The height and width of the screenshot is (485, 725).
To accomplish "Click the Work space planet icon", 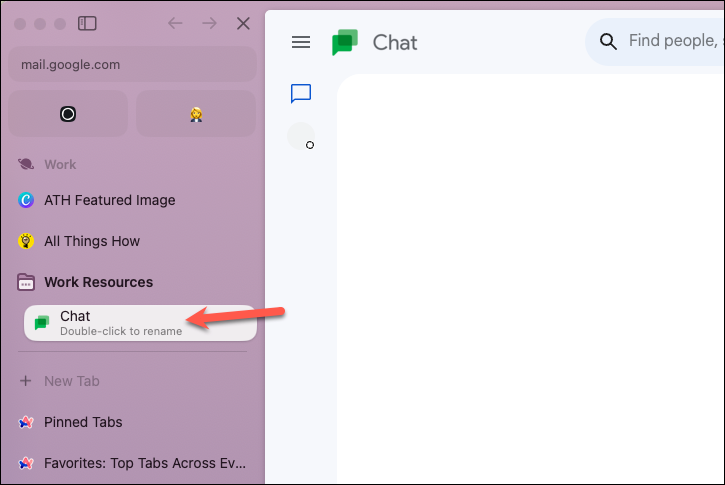I will coord(26,164).
